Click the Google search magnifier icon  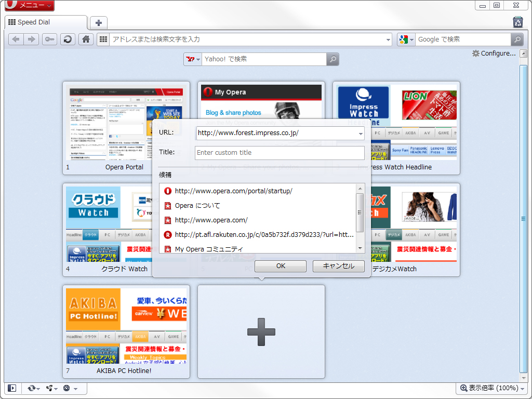[516, 39]
